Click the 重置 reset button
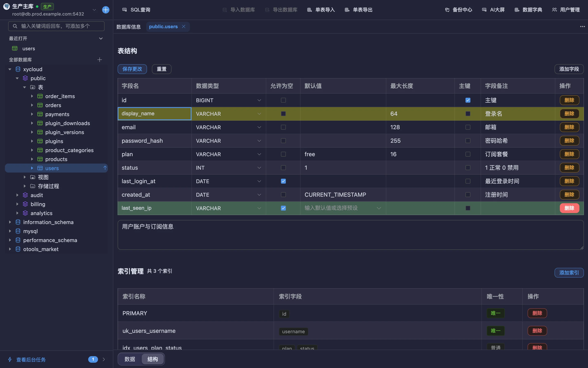This screenshot has width=588, height=368. pos(161,69)
